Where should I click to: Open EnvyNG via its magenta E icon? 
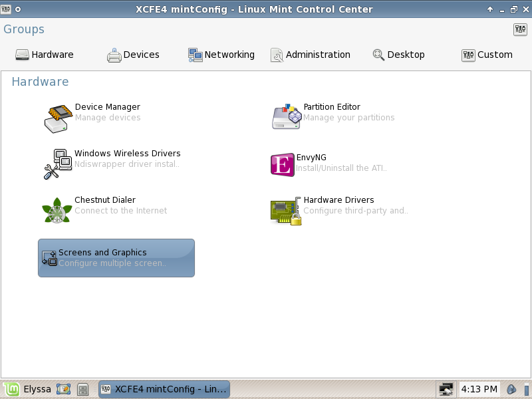[282, 165]
